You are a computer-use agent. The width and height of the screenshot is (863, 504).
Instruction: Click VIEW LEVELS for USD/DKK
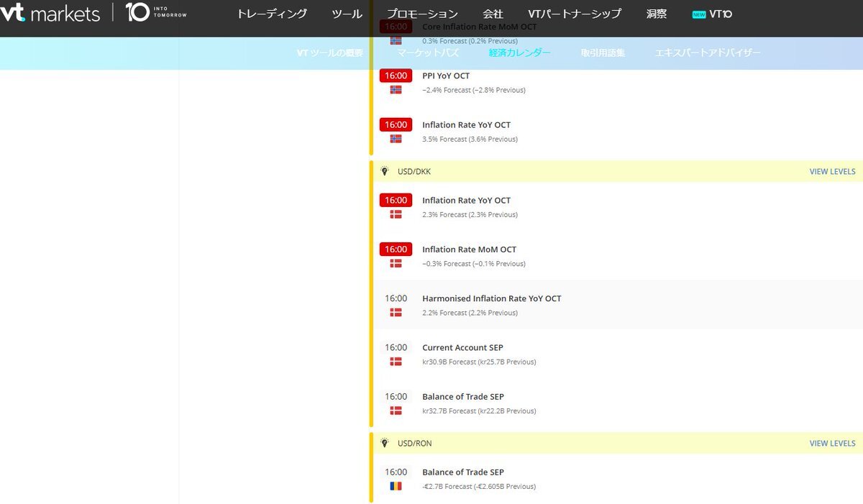tap(832, 172)
